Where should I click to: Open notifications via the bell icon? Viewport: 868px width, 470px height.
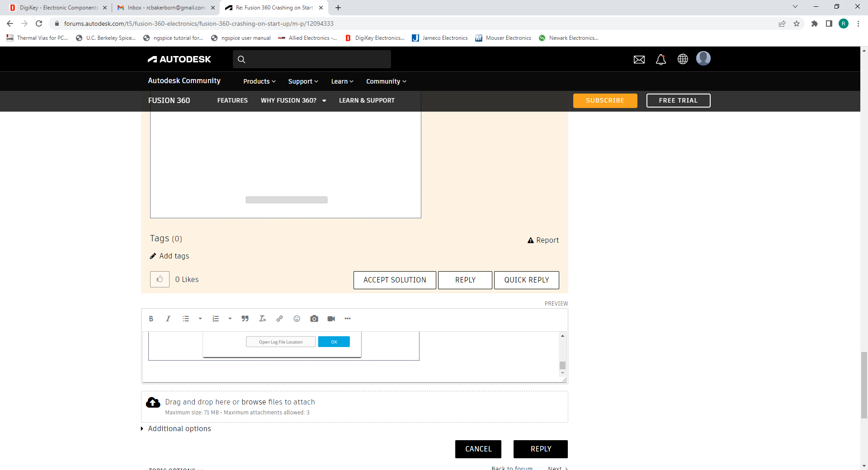pos(661,59)
